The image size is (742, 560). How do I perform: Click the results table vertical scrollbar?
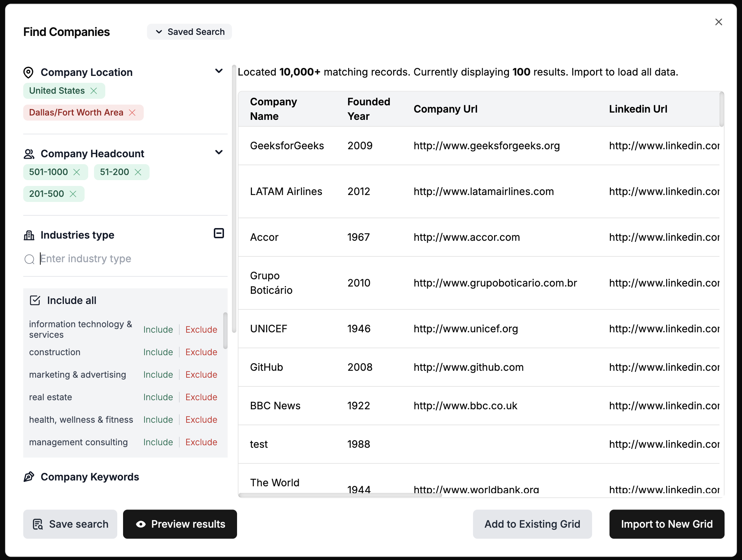pyautogui.click(x=722, y=109)
